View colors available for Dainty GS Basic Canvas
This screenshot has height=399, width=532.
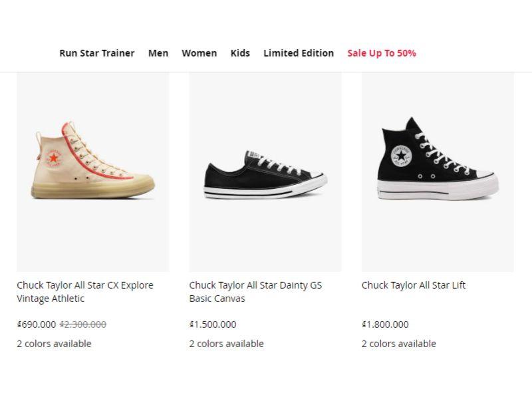[x=226, y=344]
